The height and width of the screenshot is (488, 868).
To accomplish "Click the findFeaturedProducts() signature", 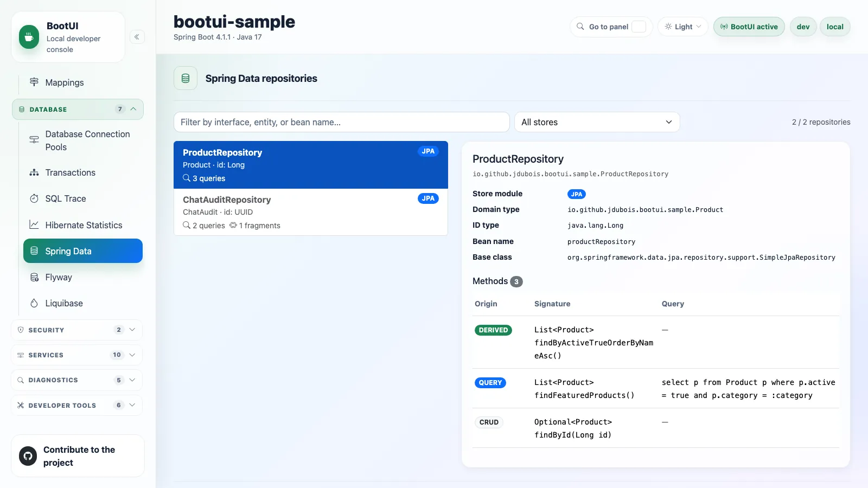I will (x=584, y=395).
